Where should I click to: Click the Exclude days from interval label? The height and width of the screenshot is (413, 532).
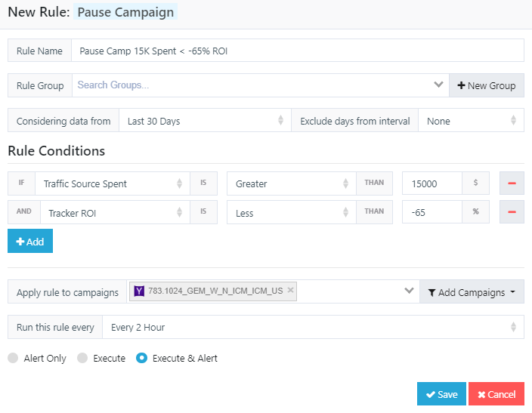point(355,121)
